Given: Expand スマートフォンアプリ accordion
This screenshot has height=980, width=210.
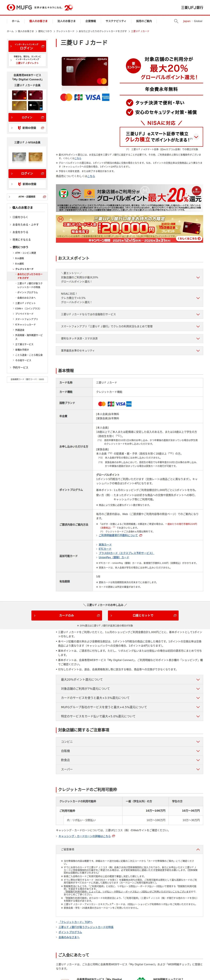Looking at the screenshot, I should [x=129, y=326].
